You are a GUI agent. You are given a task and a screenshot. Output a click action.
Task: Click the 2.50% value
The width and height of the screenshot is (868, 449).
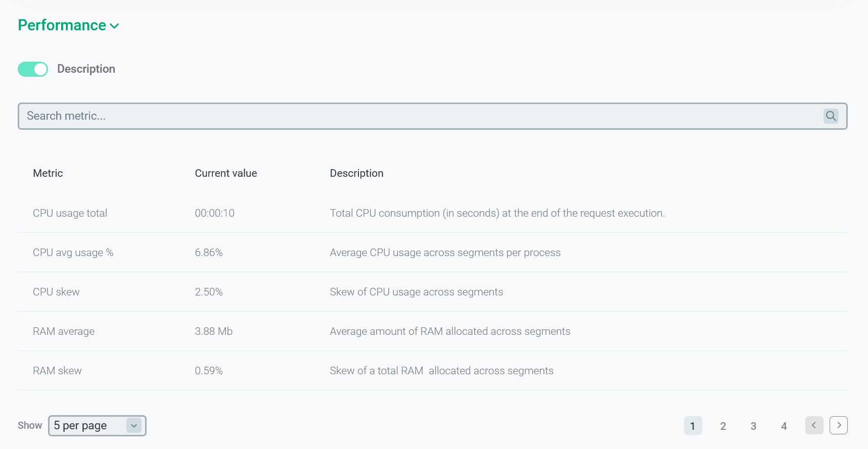[x=209, y=292]
